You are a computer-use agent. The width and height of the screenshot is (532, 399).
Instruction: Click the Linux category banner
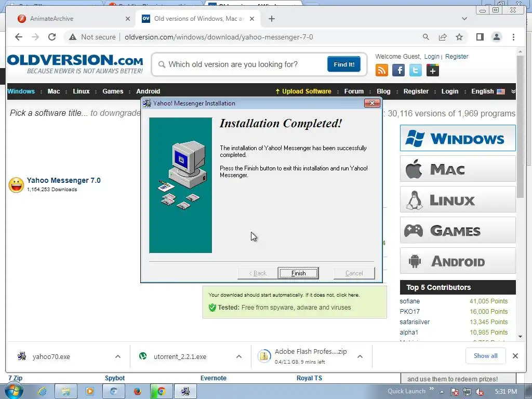(458, 199)
